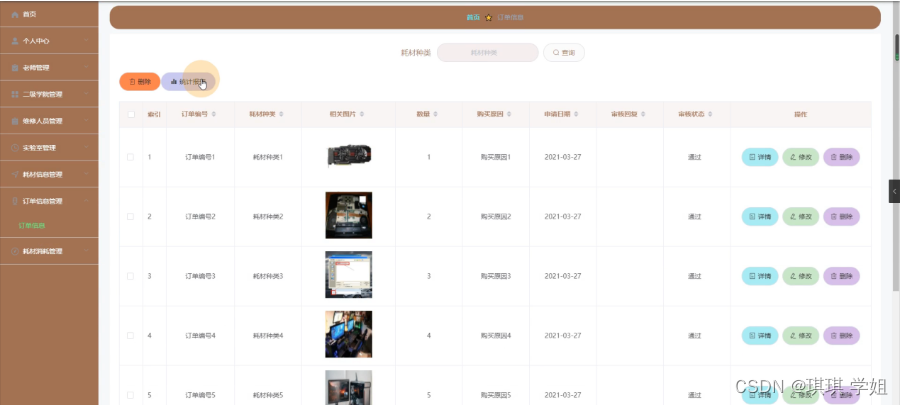This screenshot has height=405, width=903.
Task: Check the checkbox for row 订单编号5
Action: pyautogui.click(x=131, y=395)
